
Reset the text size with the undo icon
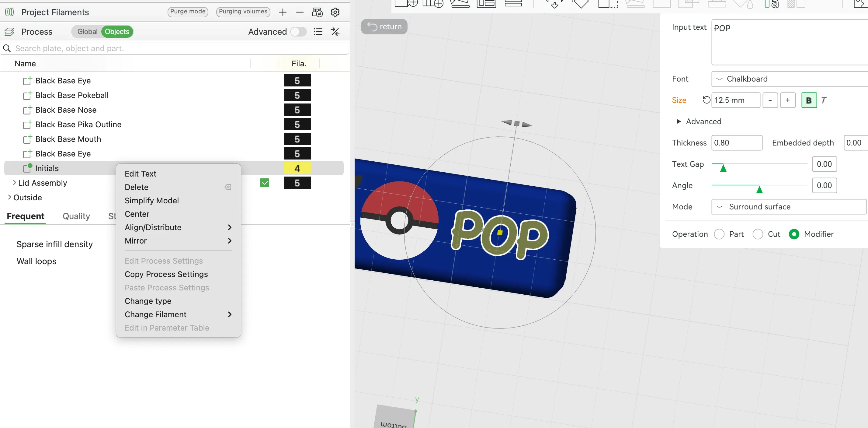pyautogui.click(x=706, y=100)
